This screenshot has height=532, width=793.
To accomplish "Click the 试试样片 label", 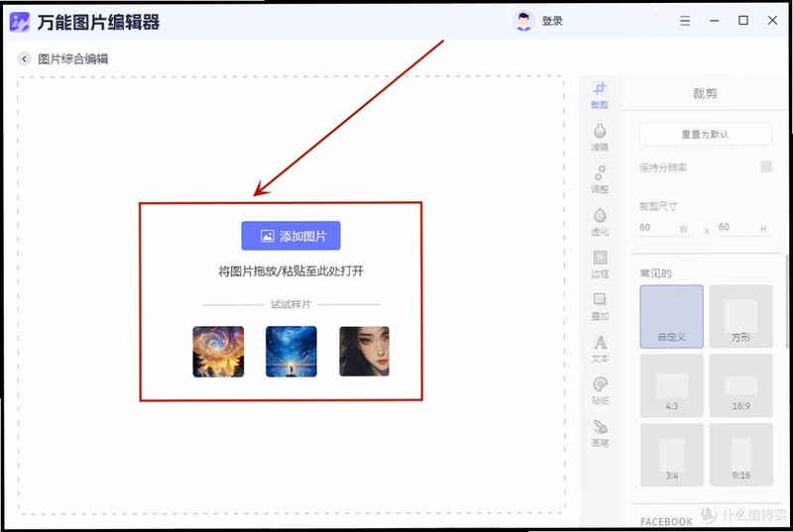I will [x=290, y=304].
